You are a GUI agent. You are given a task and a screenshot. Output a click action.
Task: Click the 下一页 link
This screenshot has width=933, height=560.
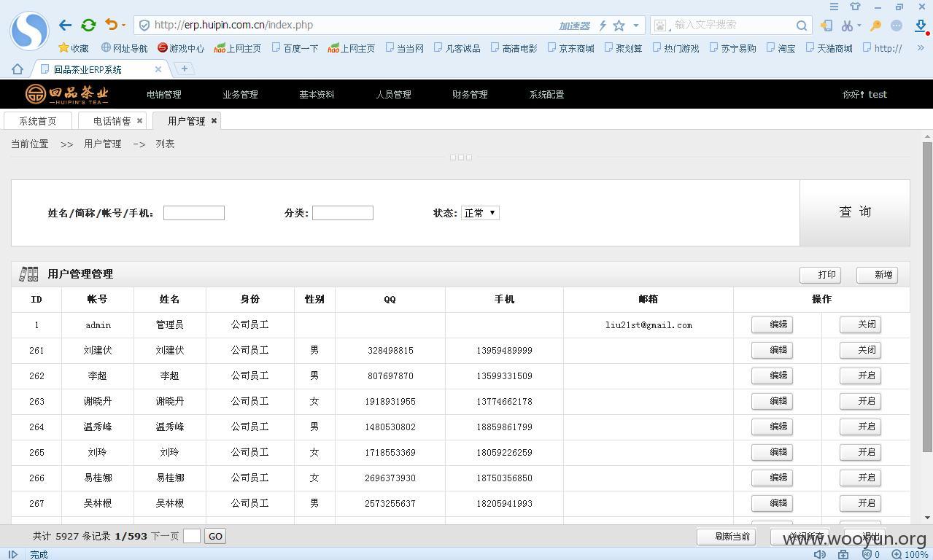[165, 536]
